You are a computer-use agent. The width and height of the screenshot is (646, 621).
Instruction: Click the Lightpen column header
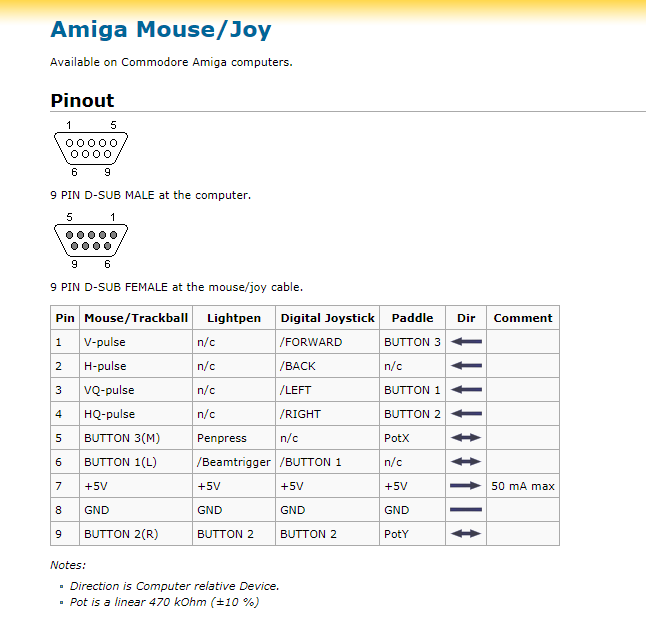pos(234,318)
